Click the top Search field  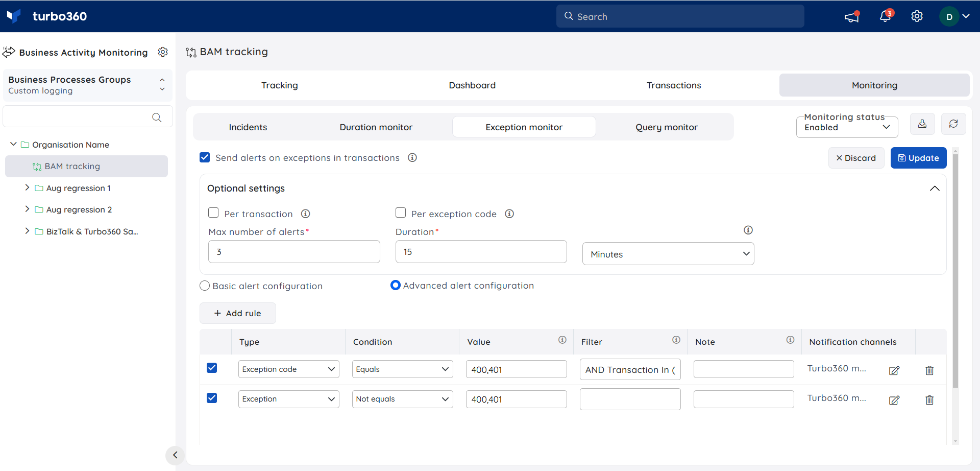point(680,16)
